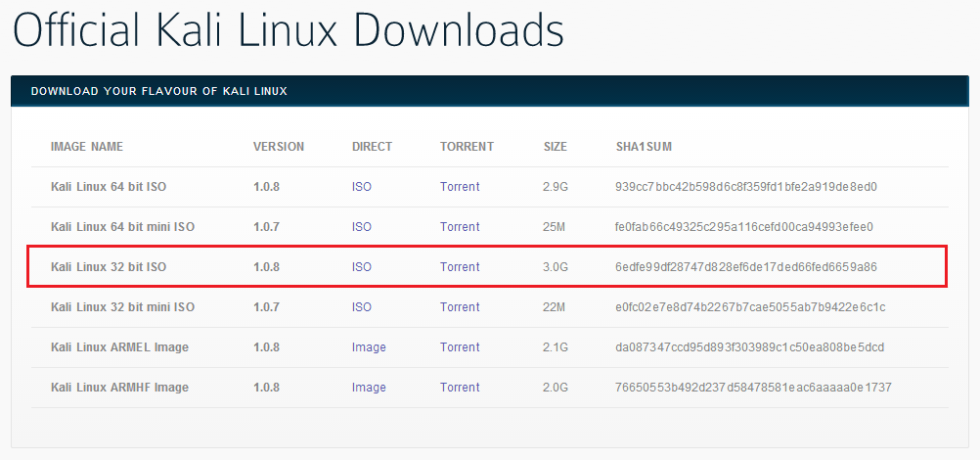Image resolution: width=980 pixels, height=460 pixels.
Task: Click the SHA1SUM starting with 6edfe99d
Action: point(746,266)
